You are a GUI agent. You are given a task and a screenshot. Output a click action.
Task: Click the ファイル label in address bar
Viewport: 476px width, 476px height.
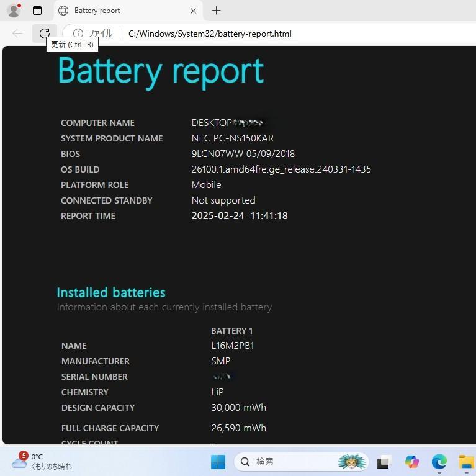point(100,34)
